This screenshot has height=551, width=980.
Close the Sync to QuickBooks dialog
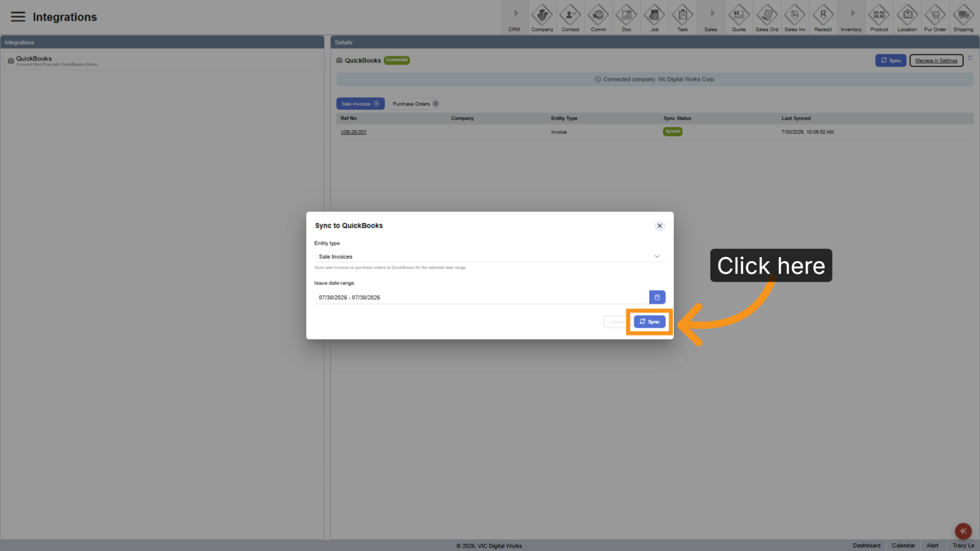(x=660, y=226)
